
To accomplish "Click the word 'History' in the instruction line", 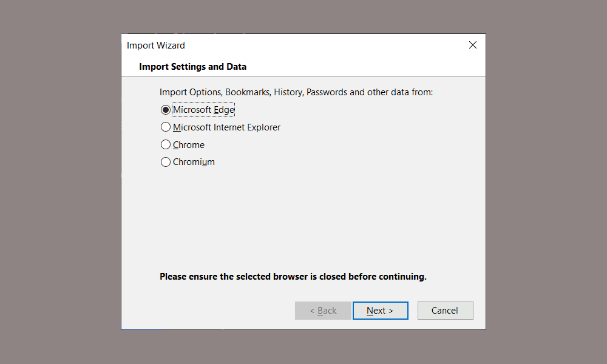I will [288, 92].
